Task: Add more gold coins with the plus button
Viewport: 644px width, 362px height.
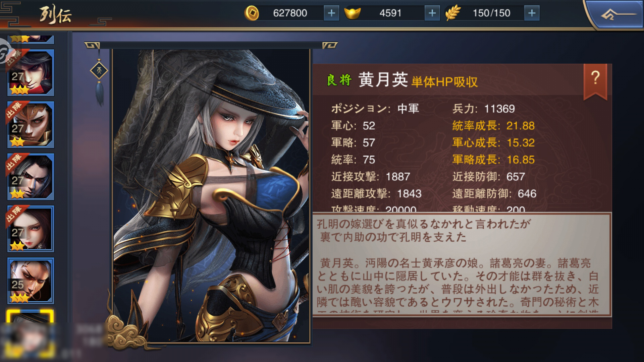Action: point(331,13)
